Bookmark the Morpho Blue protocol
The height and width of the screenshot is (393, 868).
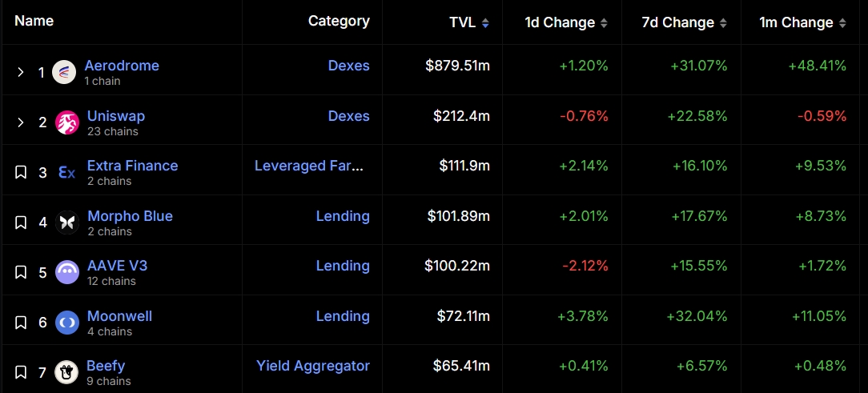[21, 223]
